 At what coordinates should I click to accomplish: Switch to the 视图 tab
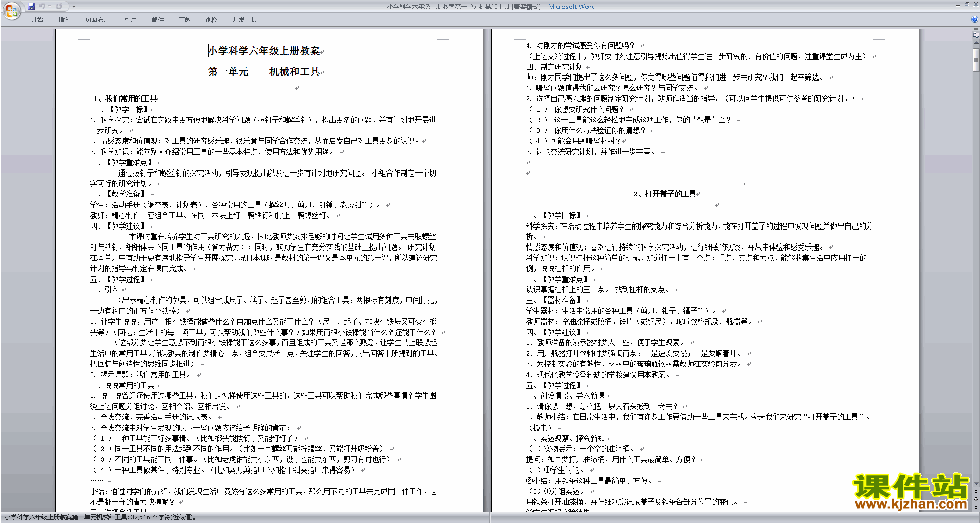click(212, 20)
